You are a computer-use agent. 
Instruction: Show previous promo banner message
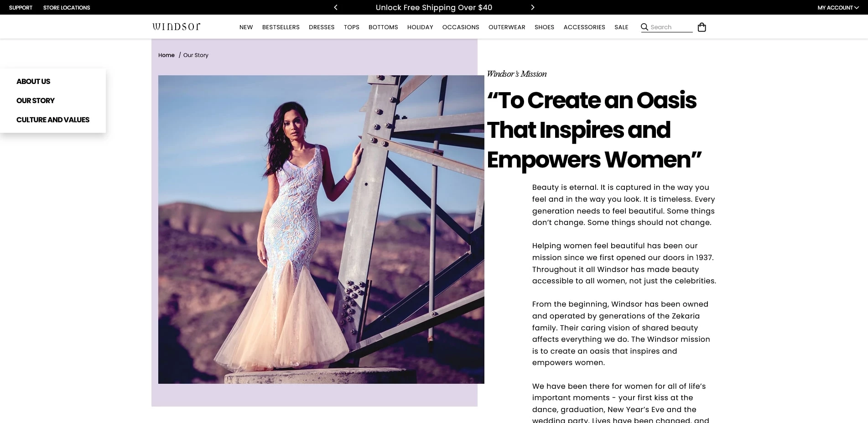(x=336, y=7)
